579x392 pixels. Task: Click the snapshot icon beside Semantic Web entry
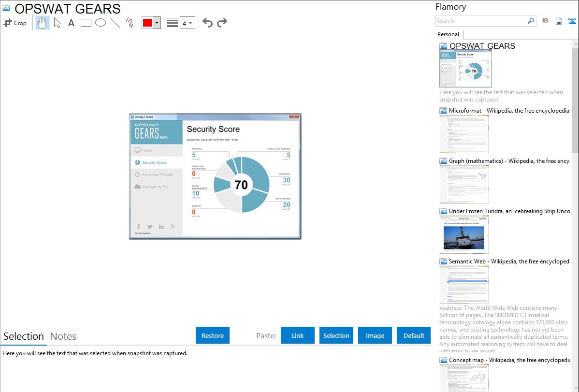443,261
